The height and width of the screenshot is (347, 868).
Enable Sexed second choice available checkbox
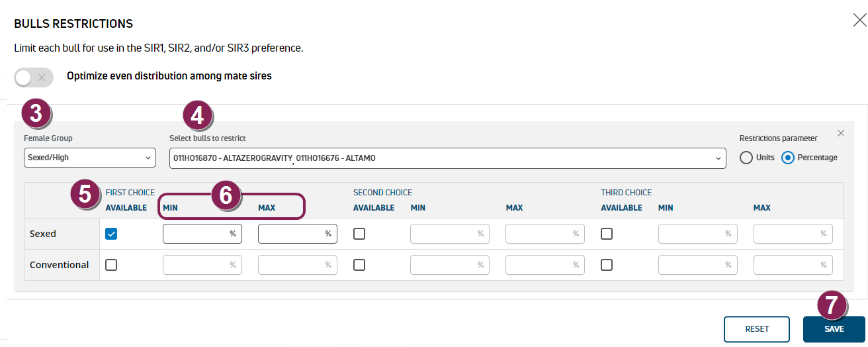pos(359,234)
